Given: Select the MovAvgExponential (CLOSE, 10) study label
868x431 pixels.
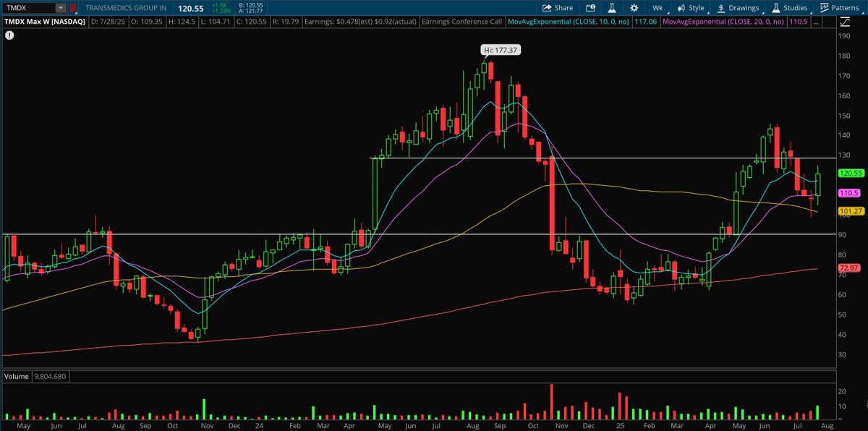Looking at the screenshot, I should point(568,22).
